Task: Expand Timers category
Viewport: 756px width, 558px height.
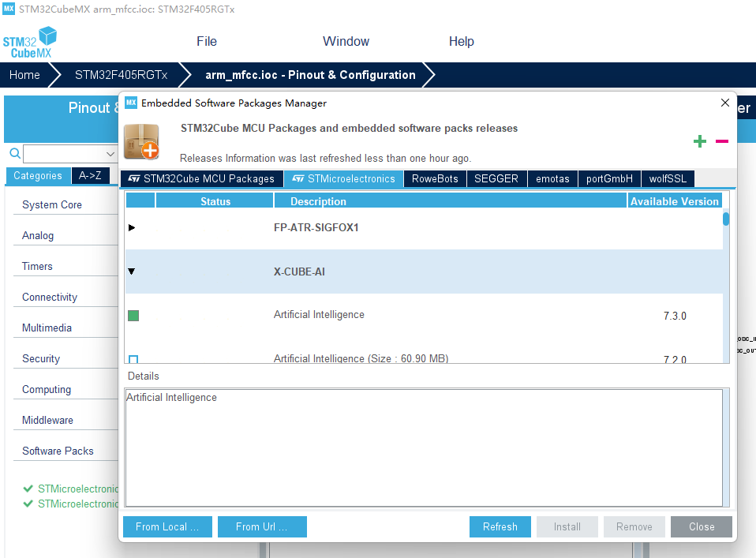Action: tap(37, 266)
